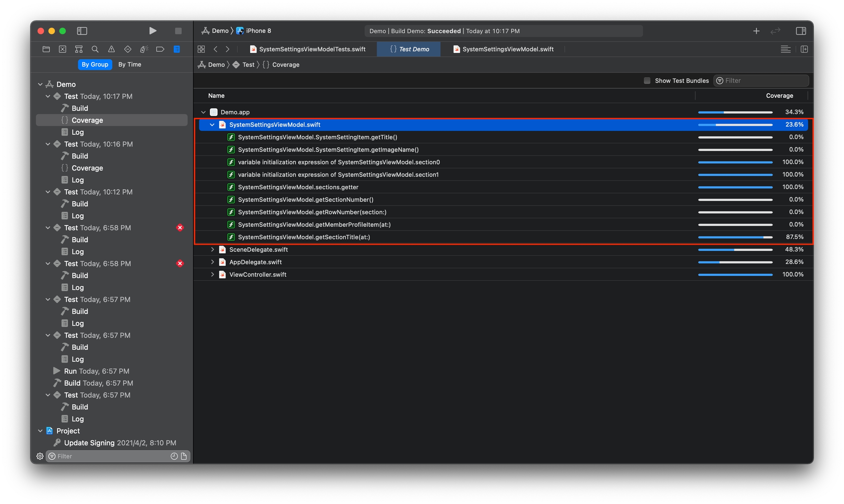Enable Show Test Bundles checkbox

pyautogui.click(x=647, y=81)
